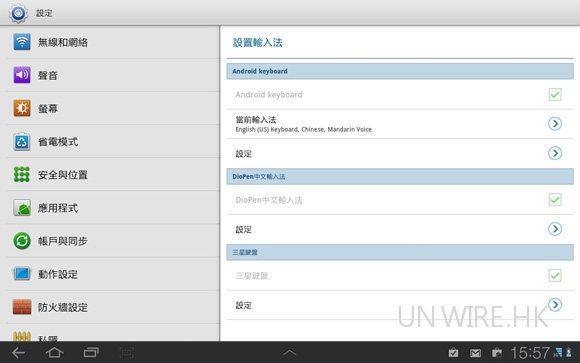Viewport: 580px width, 363px height.
Task: Tap the Settings gear icon in title bar
Action: click(18, 13)
